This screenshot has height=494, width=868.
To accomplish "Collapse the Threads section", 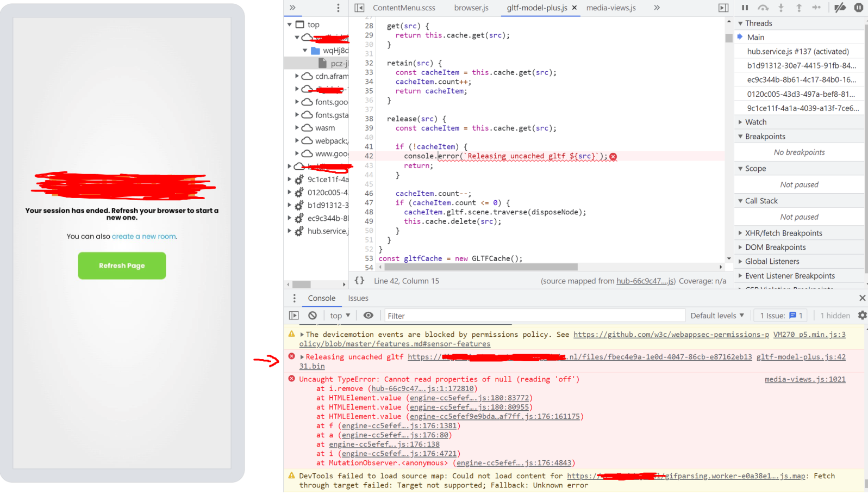I will tap(740, 23).
